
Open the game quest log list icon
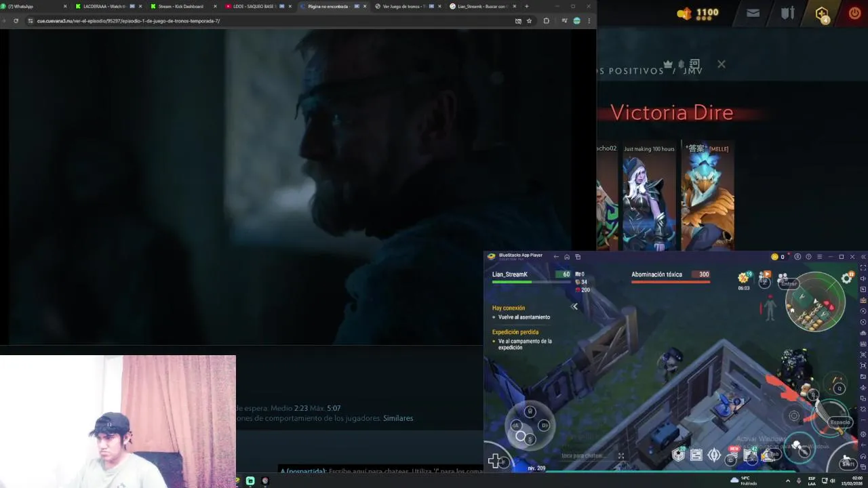click(x=696, y=455)
